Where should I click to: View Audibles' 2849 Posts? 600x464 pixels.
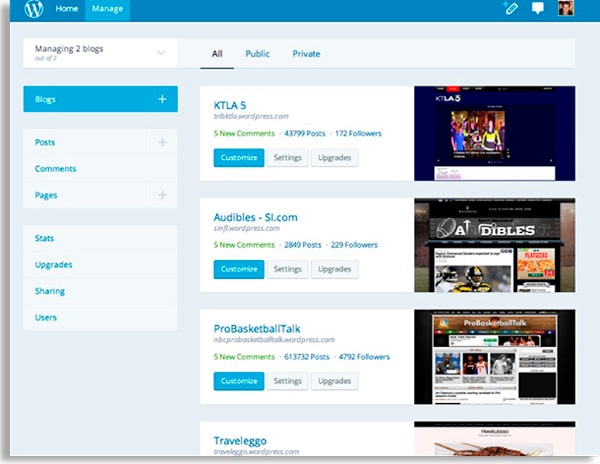tap(302, 245)
